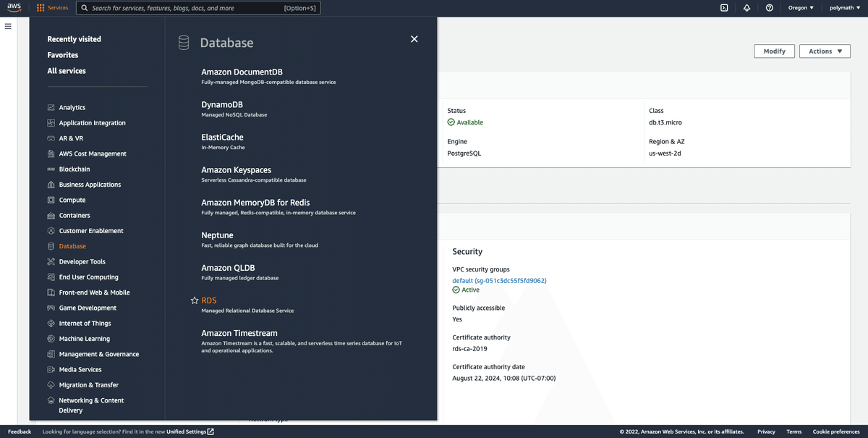
Task: Open Amazon Timestream service
Action: tap(239, 333)
